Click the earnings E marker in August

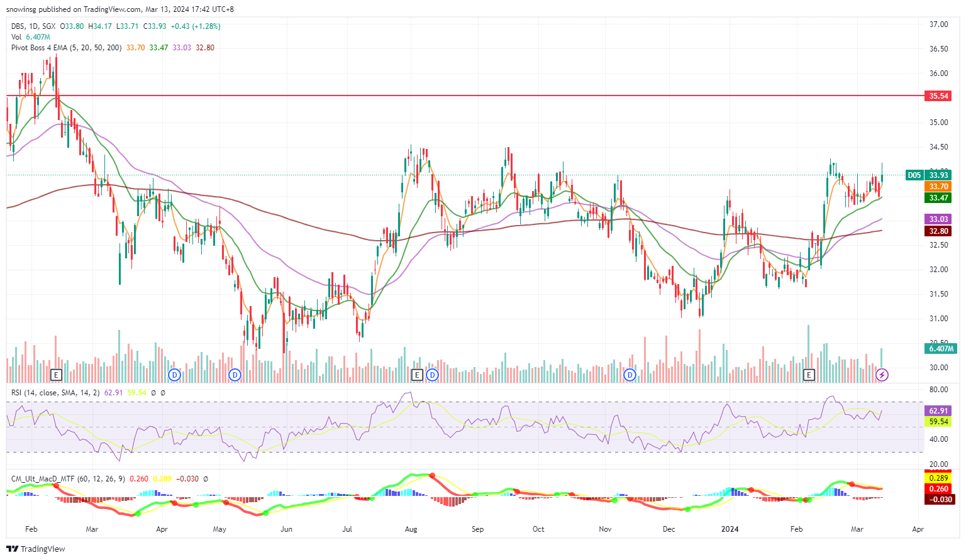tap(416, 375)
